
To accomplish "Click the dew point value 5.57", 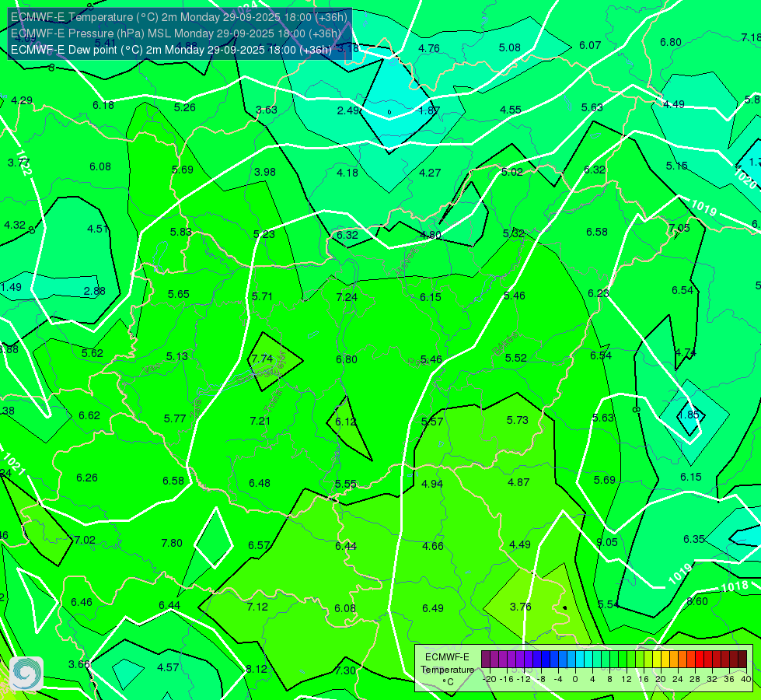I will pyautogui.click(x=432, y=422).
